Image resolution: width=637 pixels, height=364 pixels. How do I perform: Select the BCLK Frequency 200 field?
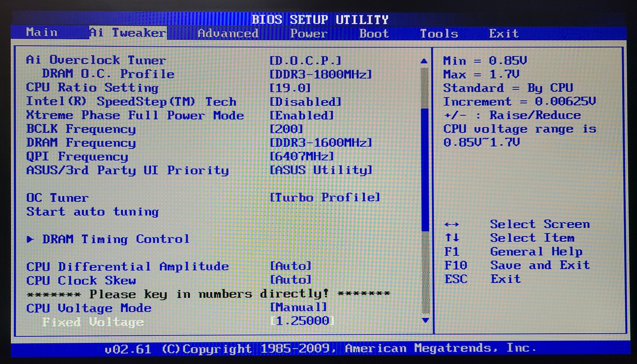(x=286, y=129)
